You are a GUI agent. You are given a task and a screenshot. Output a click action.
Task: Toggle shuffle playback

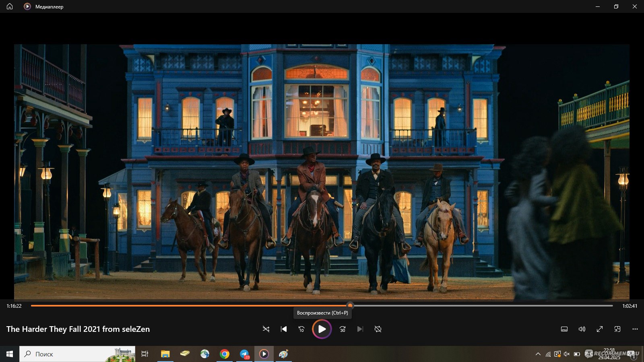266,329
